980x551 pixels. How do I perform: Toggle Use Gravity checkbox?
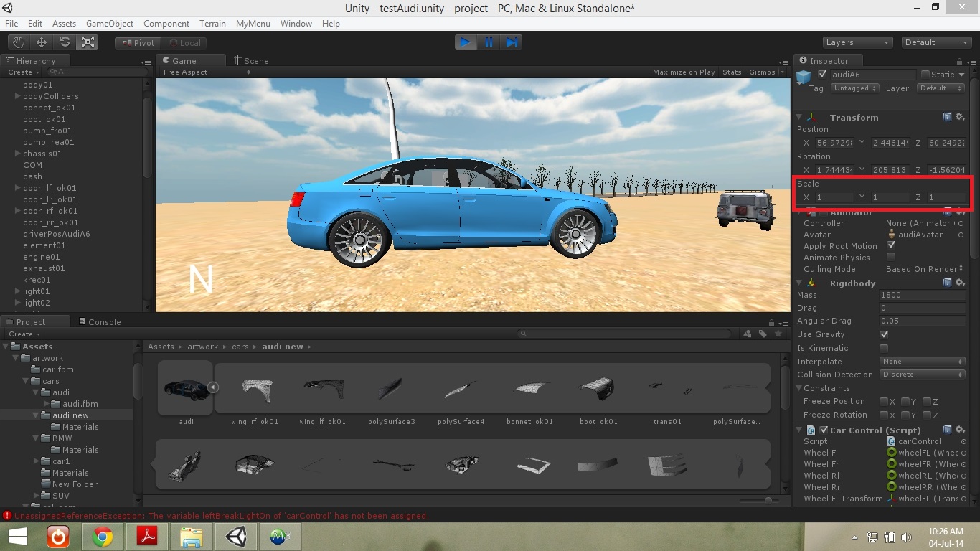[x=884, y=334]
